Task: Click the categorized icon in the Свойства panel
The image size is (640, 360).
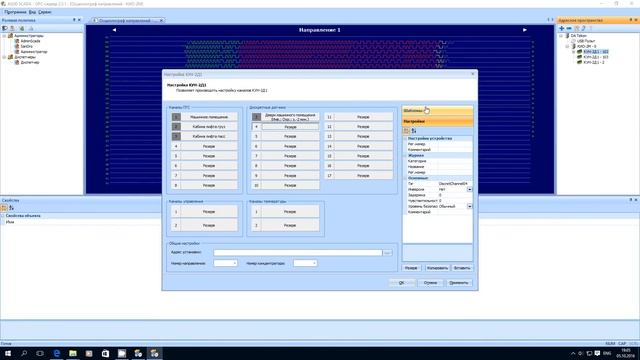Action: 4,208
